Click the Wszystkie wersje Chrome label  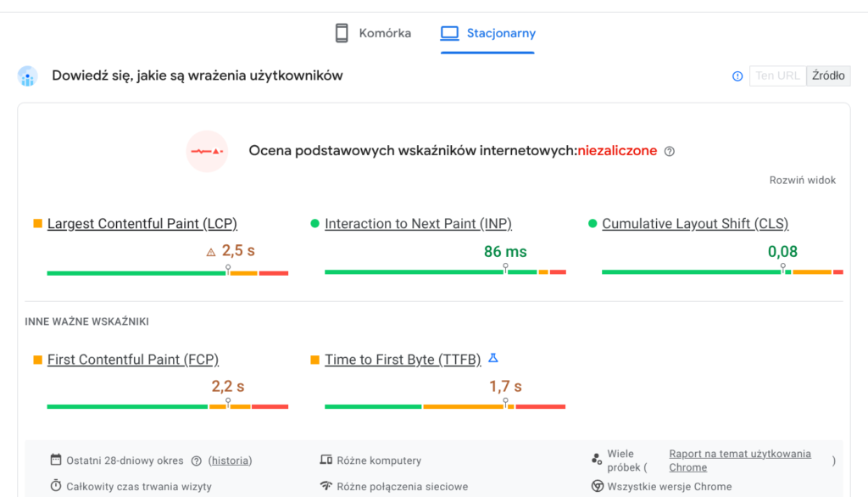[670, 487]
